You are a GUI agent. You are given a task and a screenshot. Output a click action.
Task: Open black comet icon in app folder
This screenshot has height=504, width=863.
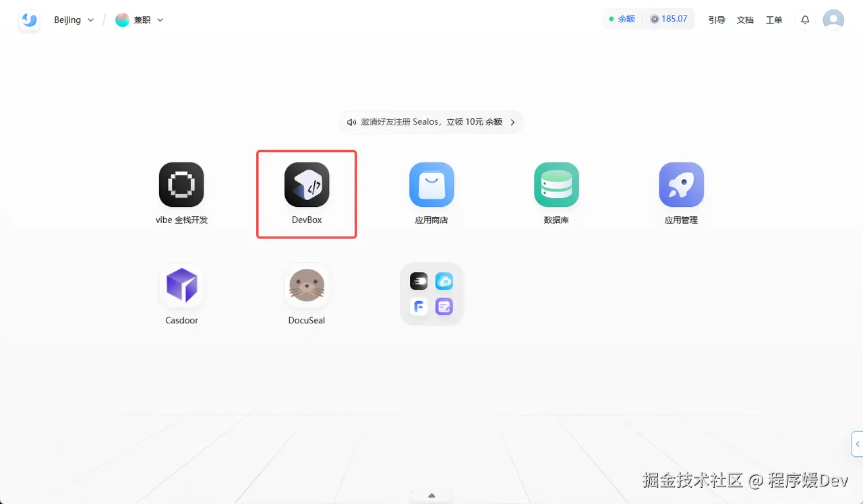419,282
